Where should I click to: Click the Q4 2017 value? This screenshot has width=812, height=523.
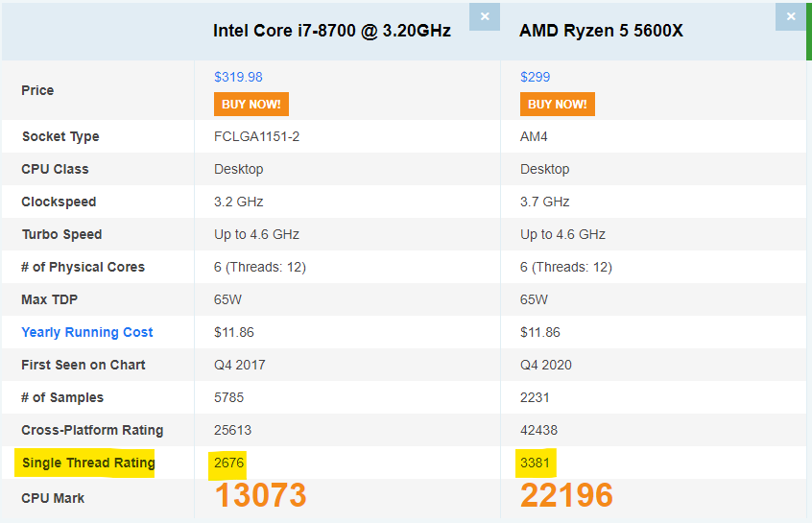[240, 365]
